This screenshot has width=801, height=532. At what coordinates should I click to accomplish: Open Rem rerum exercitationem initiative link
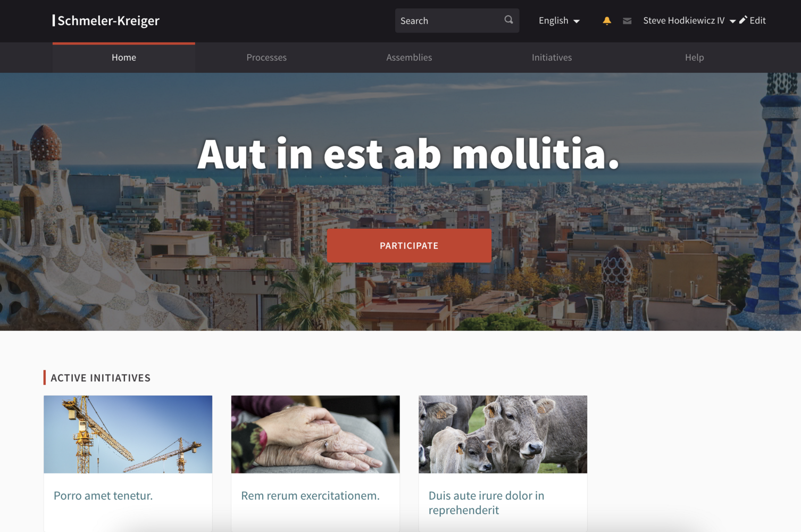(310, 495)
